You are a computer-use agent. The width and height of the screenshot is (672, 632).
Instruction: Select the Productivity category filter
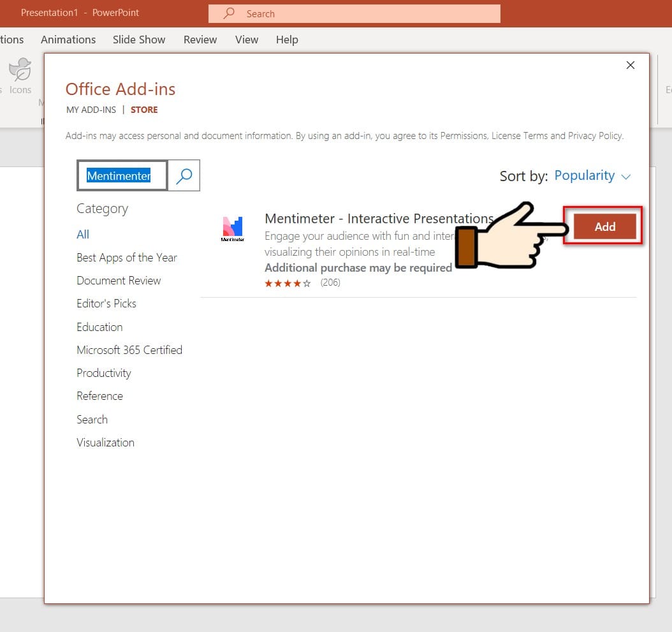(103, 372)
